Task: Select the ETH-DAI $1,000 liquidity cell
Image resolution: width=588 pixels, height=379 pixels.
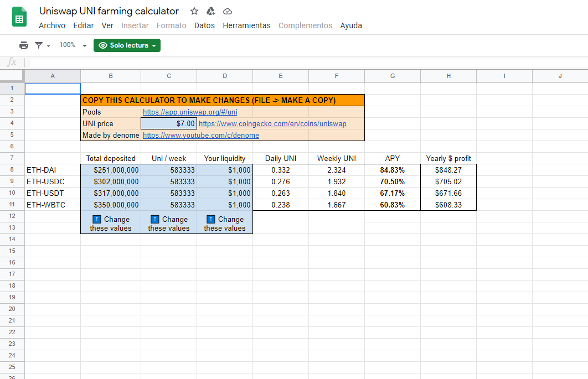Action: [225, 170]
